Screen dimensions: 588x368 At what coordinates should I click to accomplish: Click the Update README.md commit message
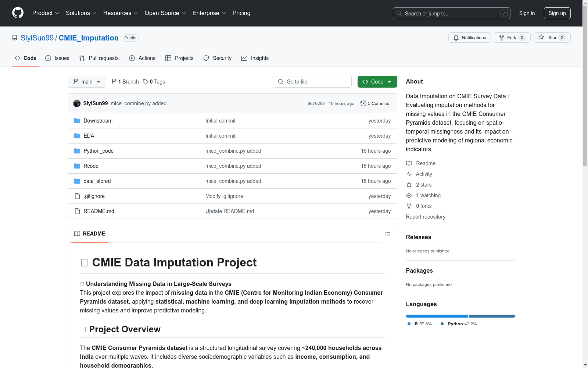coord(230,211)
